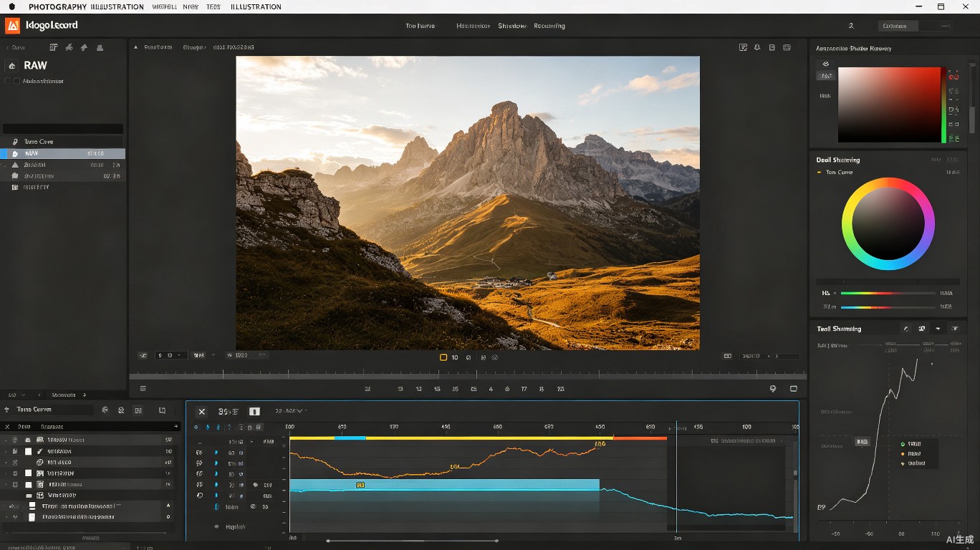The height and width of the screenshot is (550, 980).
Task: Toggle white checkbox in fourth layer row
Action: [x=29, y=473]
